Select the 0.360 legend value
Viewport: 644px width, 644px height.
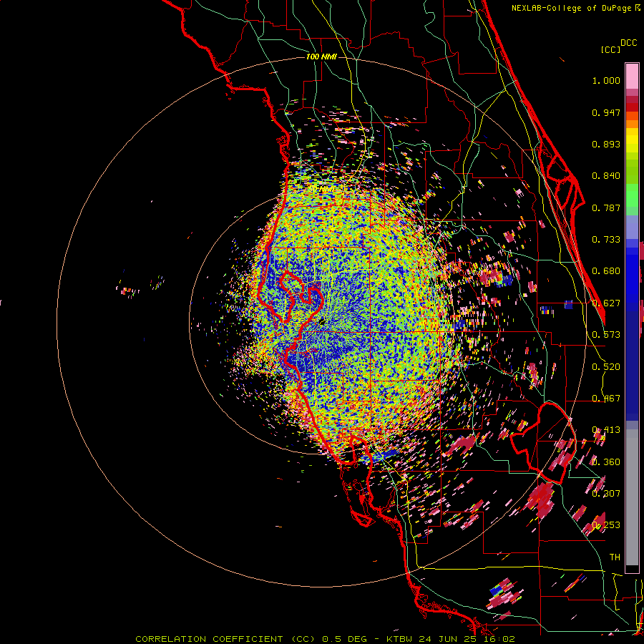tap(606, 462)
